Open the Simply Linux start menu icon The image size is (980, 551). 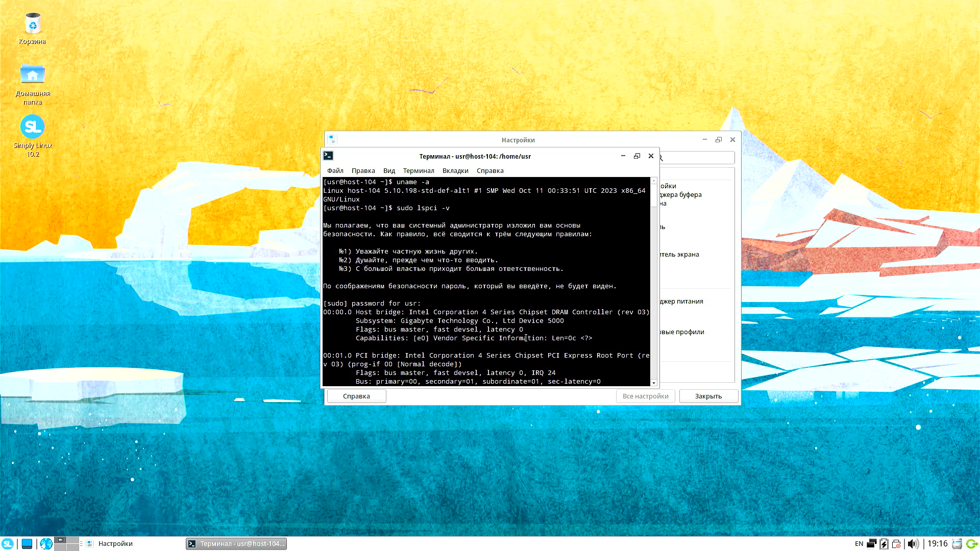pyautogui.click(x=8, y=544)
